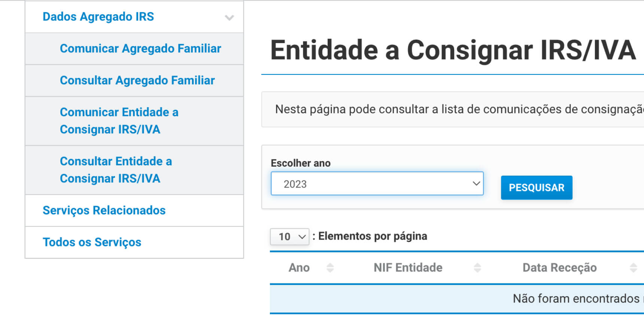Click the Data Receção sort arrows icon

point(633,268)
